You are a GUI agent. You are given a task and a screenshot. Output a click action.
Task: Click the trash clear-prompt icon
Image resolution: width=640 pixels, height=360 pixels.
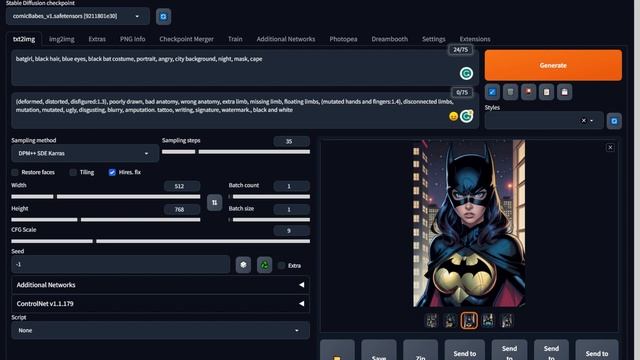pyautogui.click(x=510, y=92)
